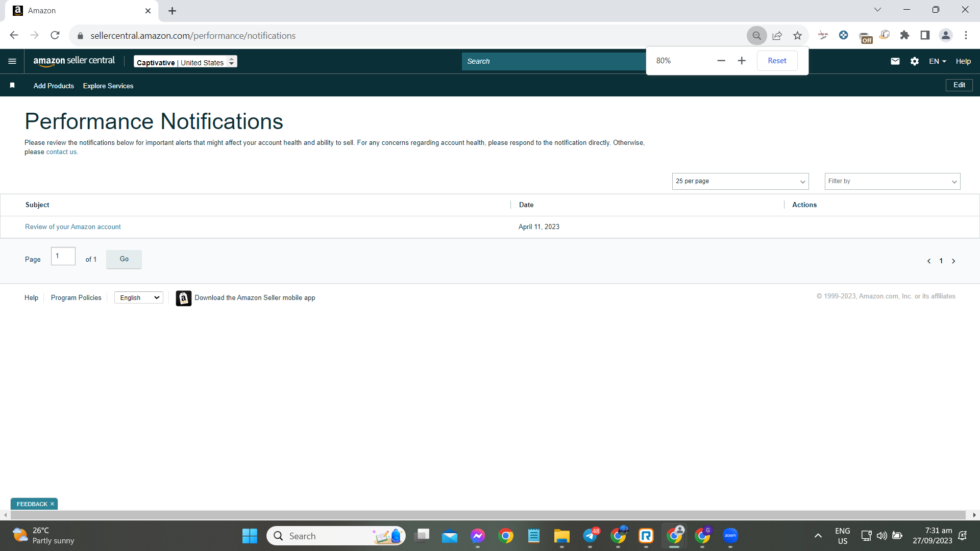
Task: View site information lock icon
Action: [80, 36]
